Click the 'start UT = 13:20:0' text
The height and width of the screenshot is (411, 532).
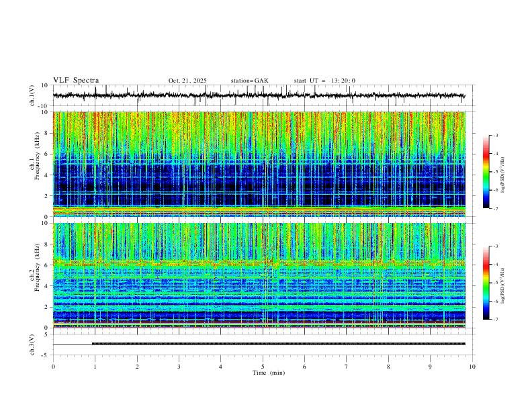pos(324,81)
